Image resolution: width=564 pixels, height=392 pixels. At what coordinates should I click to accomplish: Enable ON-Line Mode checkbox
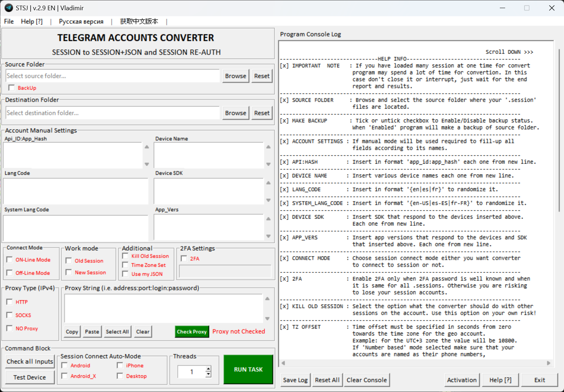pyautogui.click(x=10, y=259)
